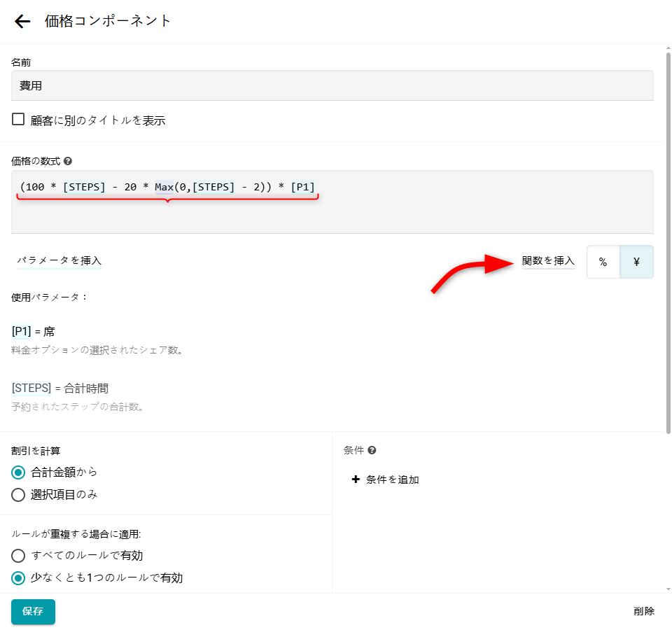Image resolution: width=672 pixels, height=630 pixels.
Task: Click the [STEPS] parameter link
Action: click(31, 388)
